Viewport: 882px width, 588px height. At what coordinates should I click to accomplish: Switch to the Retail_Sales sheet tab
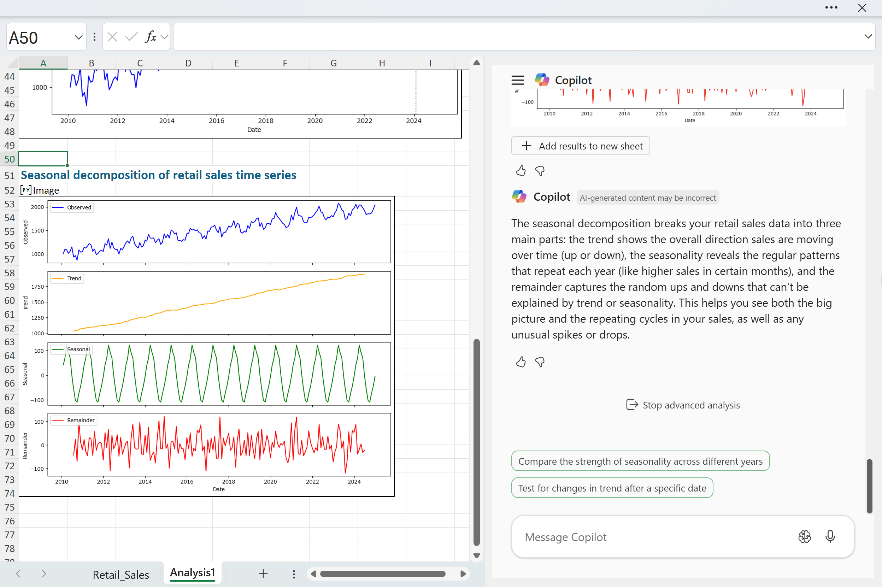click(x=121, y=574)
